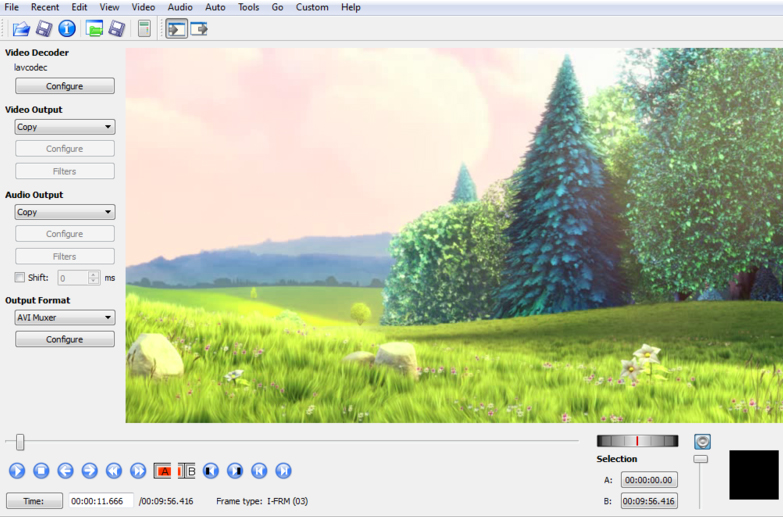The height and width of the screenshot is (517, 783).
Task: Expand the Video Output codec dropdown
Action: point(65,127)
